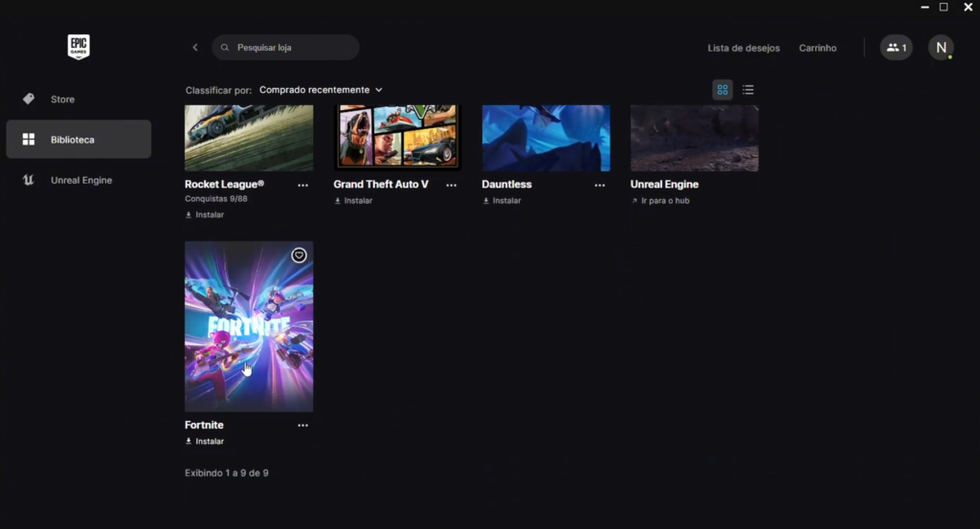Screen dimensions: 980x529
Task: Click Instalar under Fortnite
Action: [205, 442]
